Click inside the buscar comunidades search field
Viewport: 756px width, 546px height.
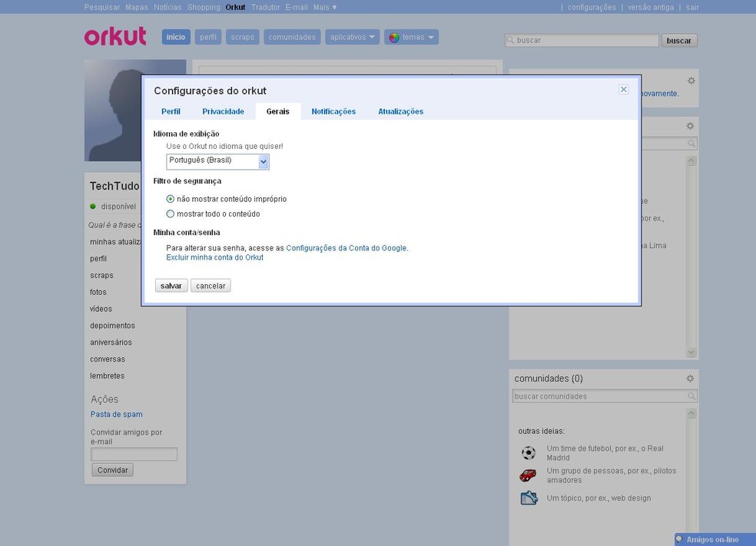coord(599,395)
